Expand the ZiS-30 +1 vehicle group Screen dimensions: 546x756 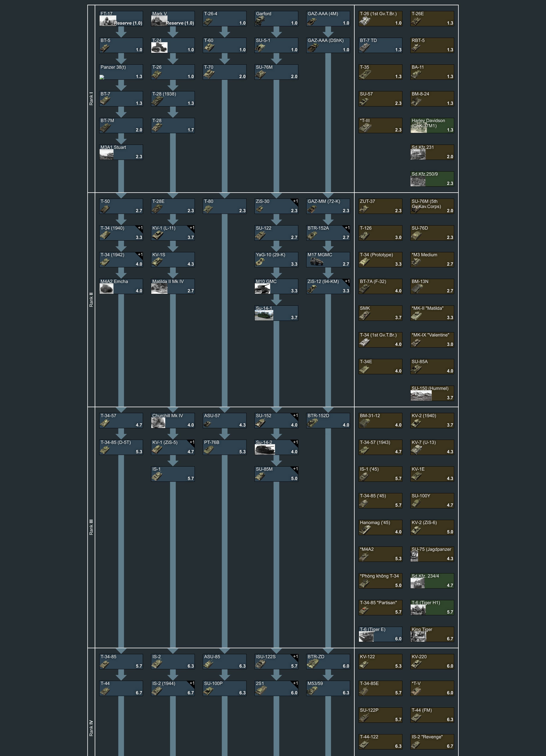(x=295, y=201)
